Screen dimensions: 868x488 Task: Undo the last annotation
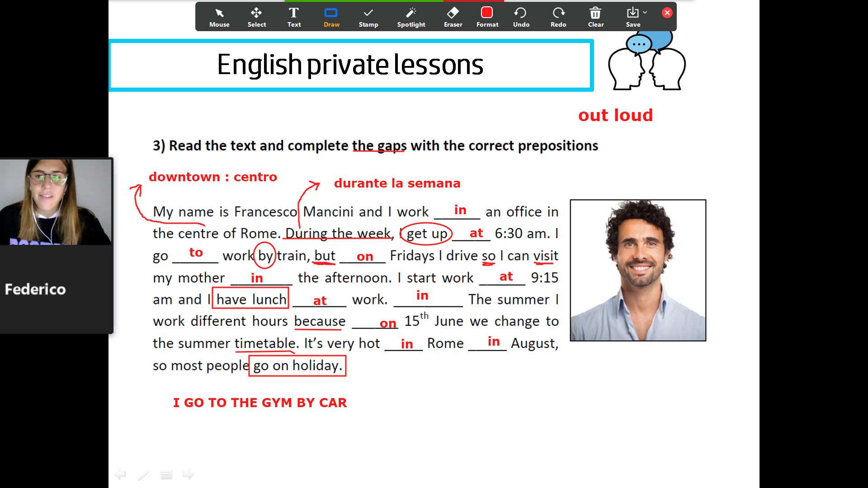(x=521, y=17)
